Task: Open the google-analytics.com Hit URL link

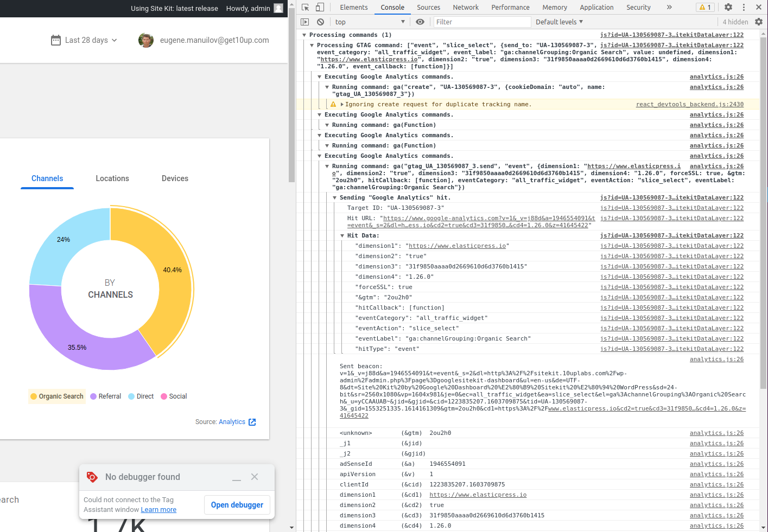Action: coord(471,221)
